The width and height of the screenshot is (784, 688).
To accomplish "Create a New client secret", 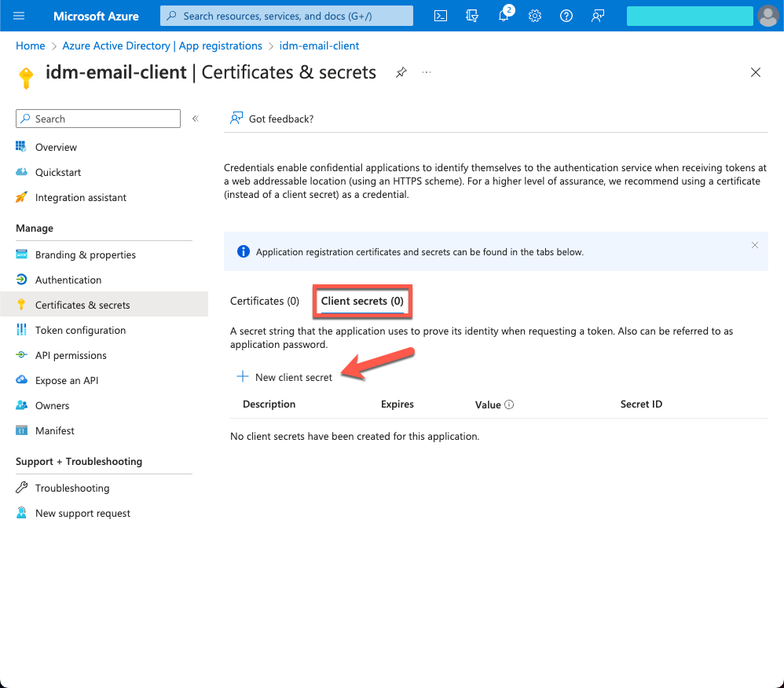I will pyautogui.click(x=284, y=377).
